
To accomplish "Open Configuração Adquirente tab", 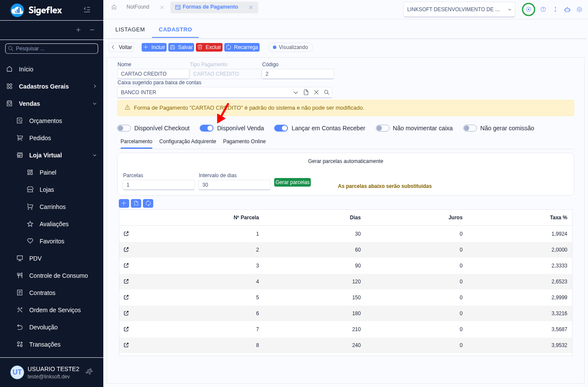I will point(188,141).
